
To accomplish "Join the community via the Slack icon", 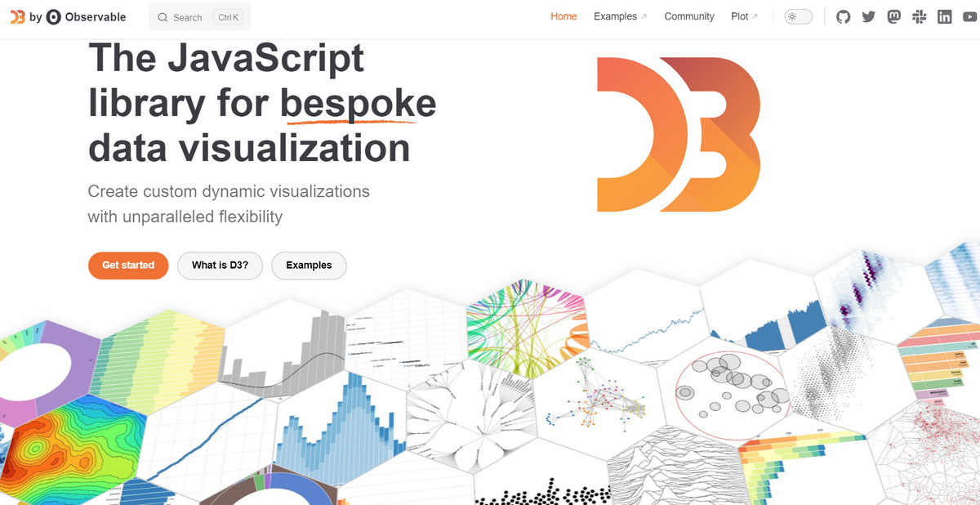I will tap(919, 16).
